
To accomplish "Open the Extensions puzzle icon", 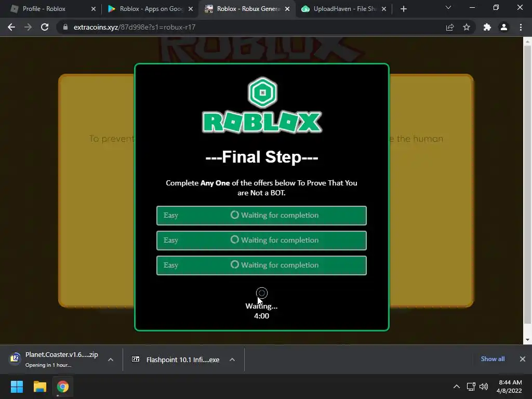I will coord(487,27).
